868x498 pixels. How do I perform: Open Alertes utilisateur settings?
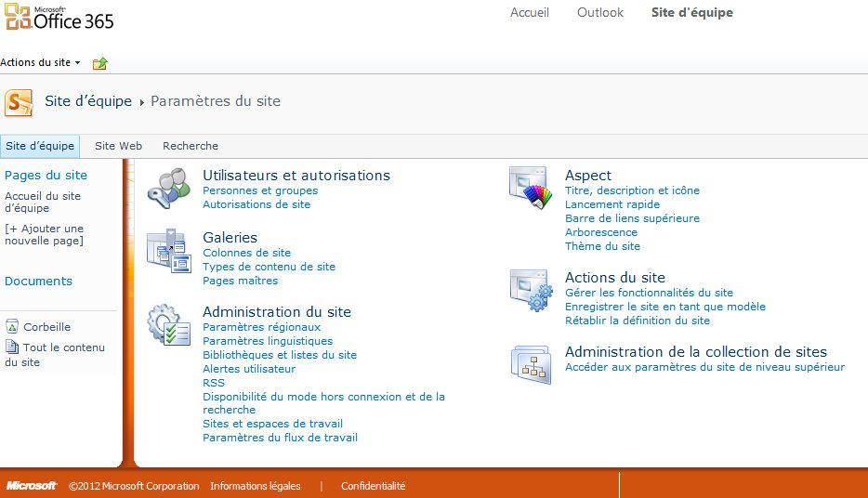tap(249, 369)
